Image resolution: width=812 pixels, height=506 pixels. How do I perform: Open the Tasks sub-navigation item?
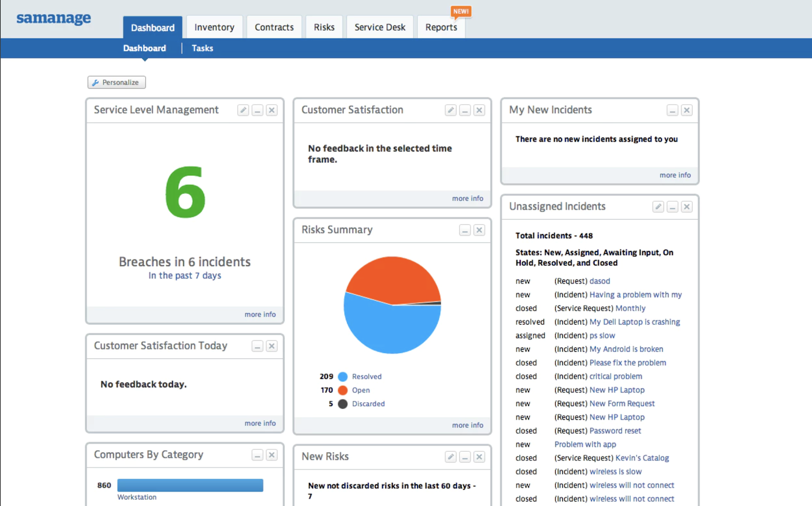202,48
